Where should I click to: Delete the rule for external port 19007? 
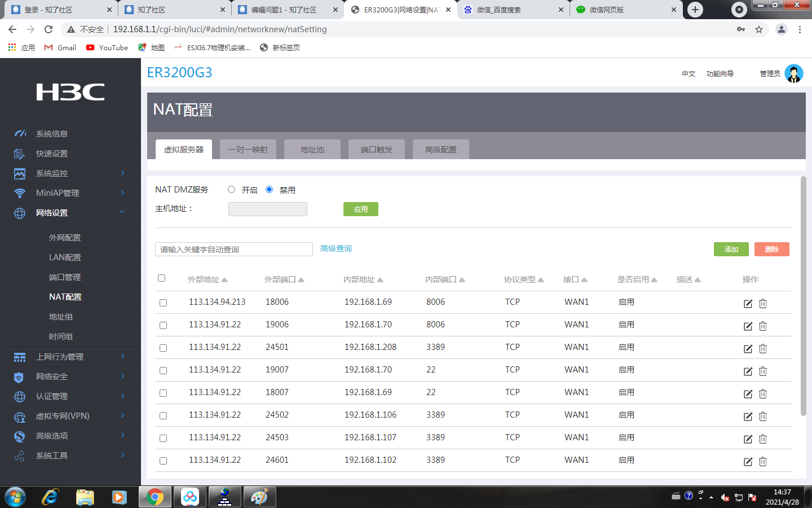coord(763,371)
